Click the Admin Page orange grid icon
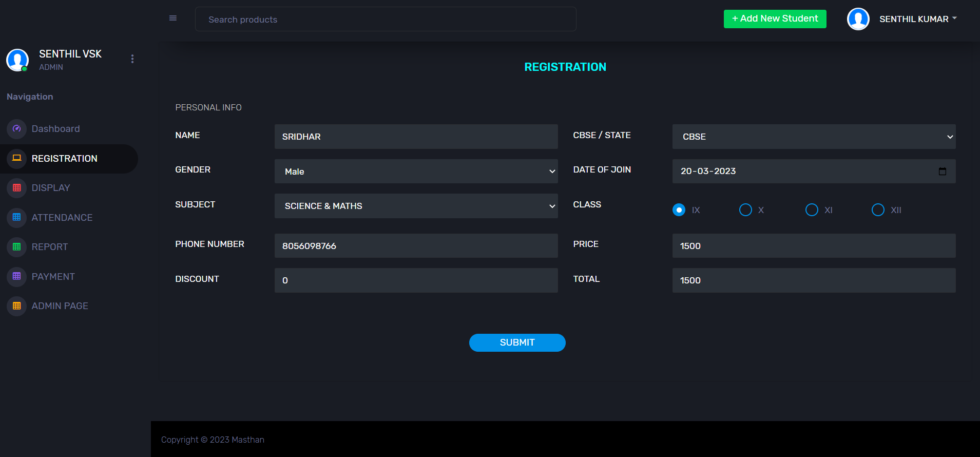Image resolution: width=980 pixels, height=457 pixels. [17, 306]
